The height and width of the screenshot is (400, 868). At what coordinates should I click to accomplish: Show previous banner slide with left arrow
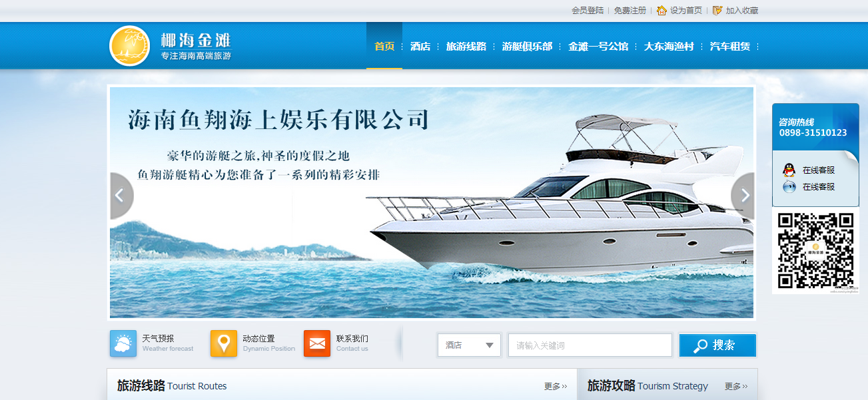pyautogui.click(x=121, y=196)
